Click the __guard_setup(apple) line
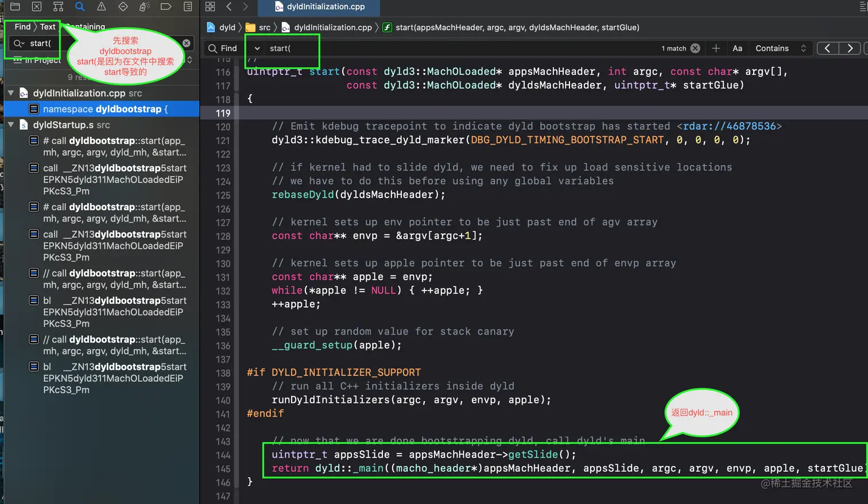The height and width of the screenshot is (504, 868). [x=336, y=345]
